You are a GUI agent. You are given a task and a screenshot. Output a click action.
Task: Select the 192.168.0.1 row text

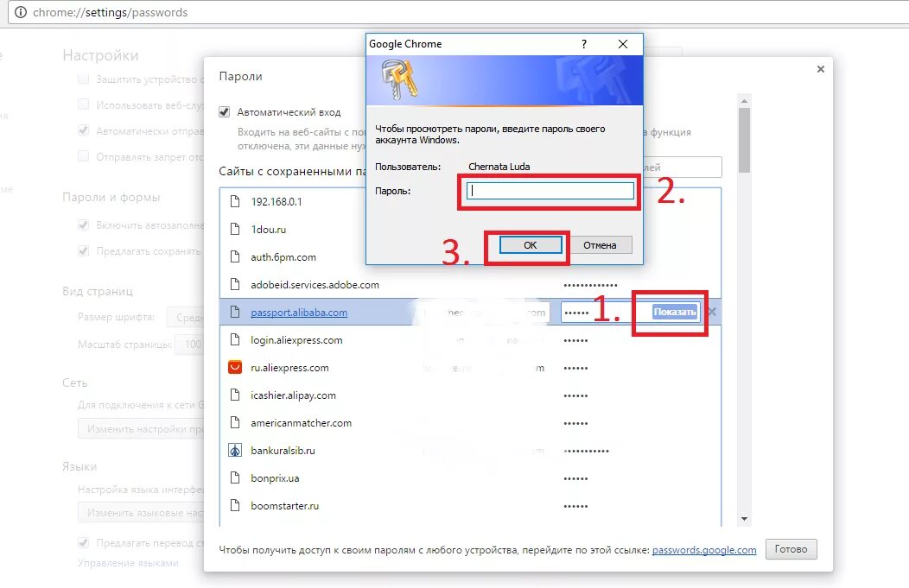(x=276, y=201)
